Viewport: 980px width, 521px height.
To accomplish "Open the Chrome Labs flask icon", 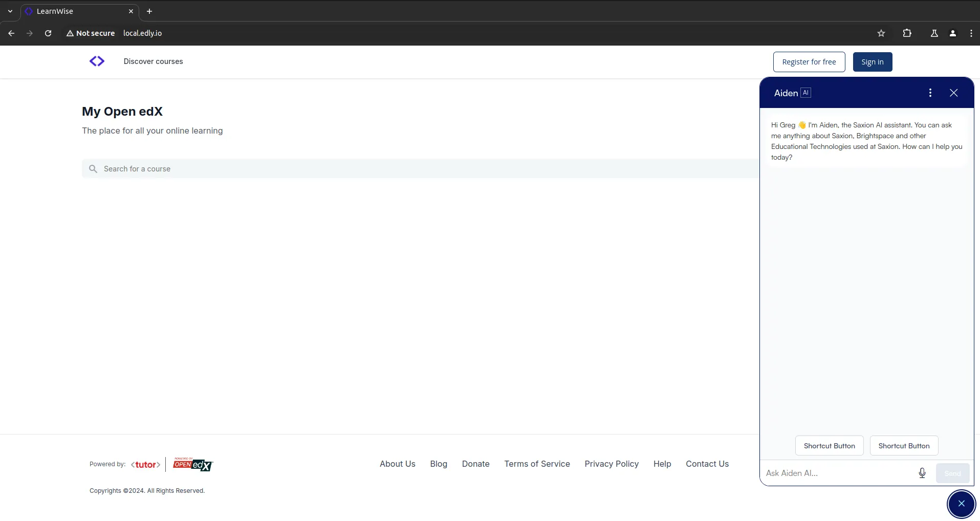I will [934, 33].
